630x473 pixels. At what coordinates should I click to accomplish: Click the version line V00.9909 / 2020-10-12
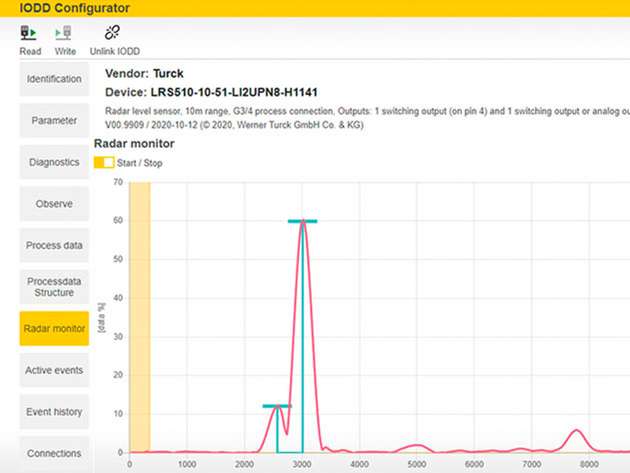click(x=234, y=125)
